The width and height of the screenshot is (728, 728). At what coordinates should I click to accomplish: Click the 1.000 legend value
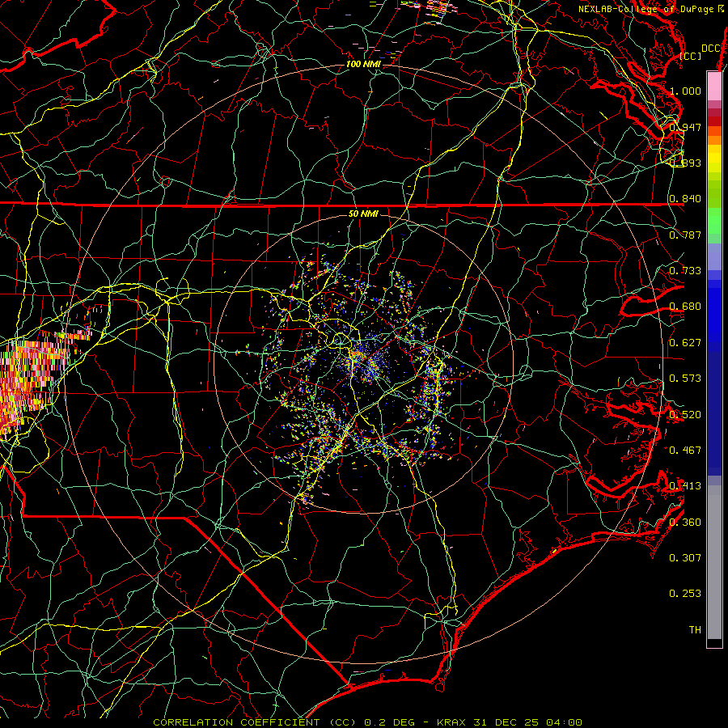pyautogui.click(x=685, y=91)
